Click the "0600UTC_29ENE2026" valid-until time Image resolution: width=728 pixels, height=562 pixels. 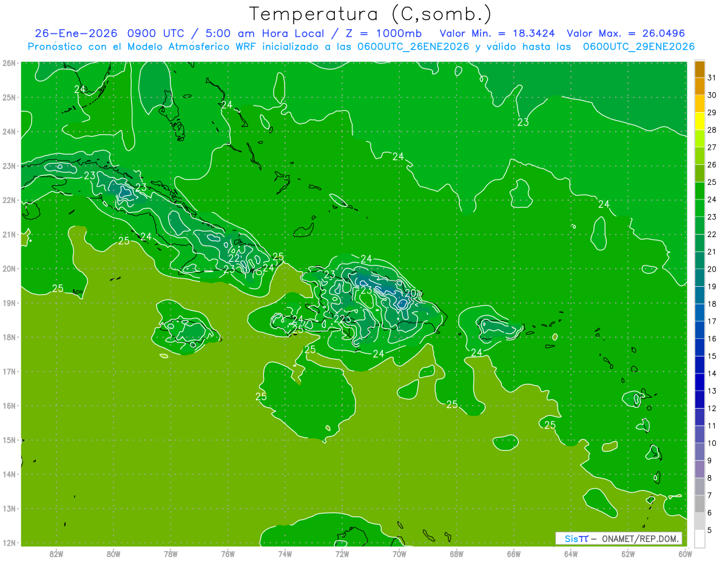(x=639, y=47)
